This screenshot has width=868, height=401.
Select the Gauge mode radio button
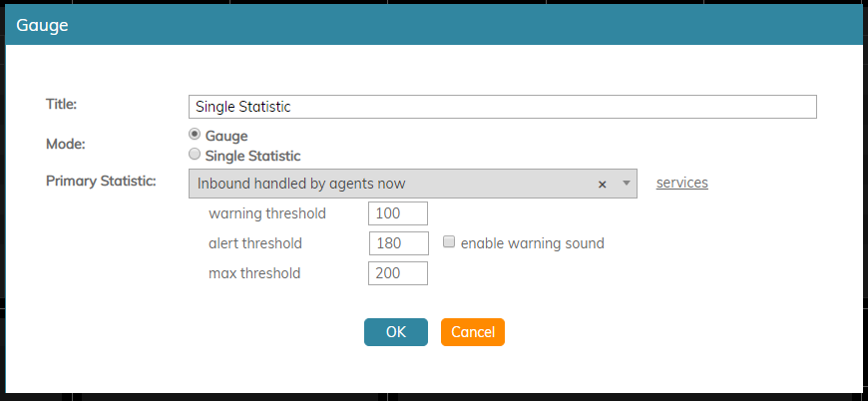point(195,135)
